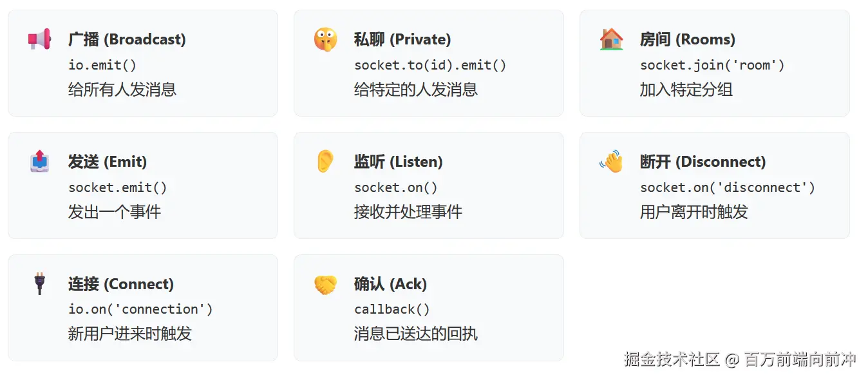Click the ear Listen icon

coord(325,161)
